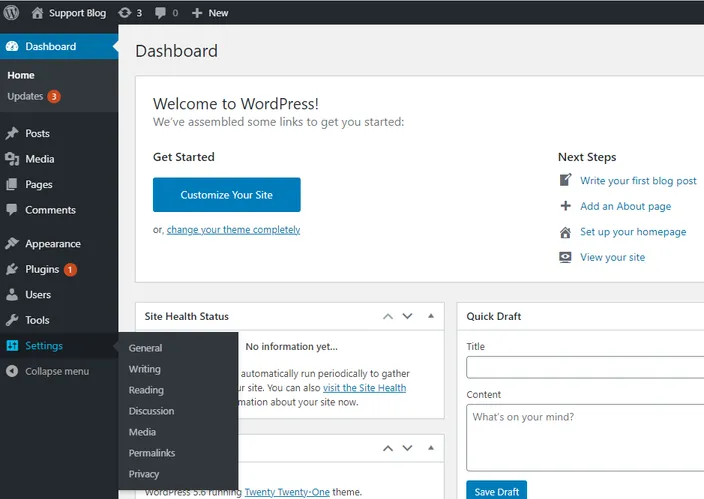This screenshot has width=704, height=499.
Task: Click the move-up arrow of the widget below Site Health
Action: [388, 448]
